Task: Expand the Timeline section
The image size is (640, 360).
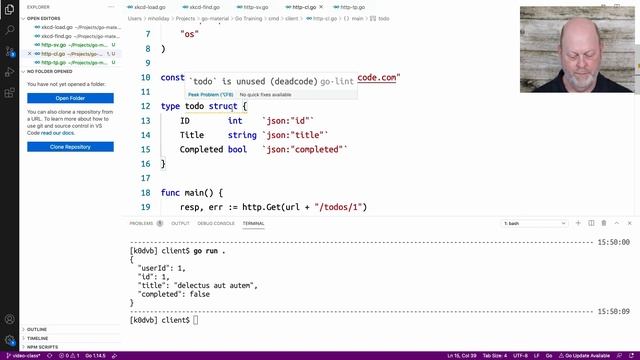Action: click(x=37, y=338)
